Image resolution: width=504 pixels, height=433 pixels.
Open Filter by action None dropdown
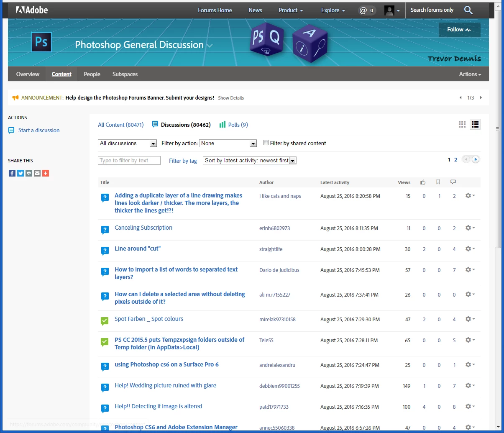pyautogui.click(x=228, y=143)
